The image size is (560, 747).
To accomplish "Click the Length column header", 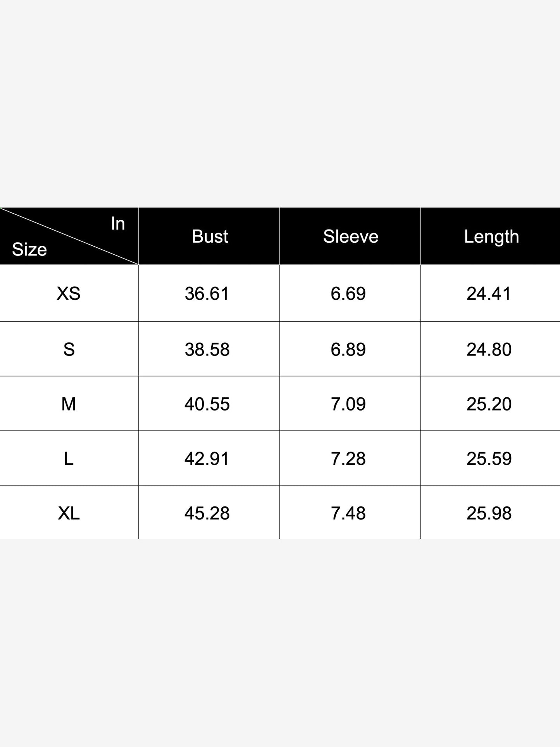I will tap(491, 236).
